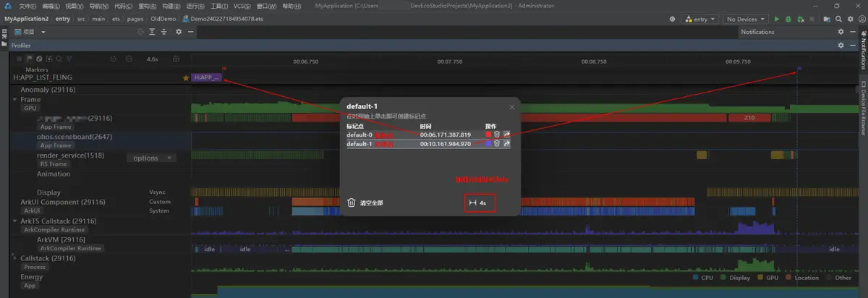Delete the default-0 marker with trash icon
The image size is (868, 298).
497,135
